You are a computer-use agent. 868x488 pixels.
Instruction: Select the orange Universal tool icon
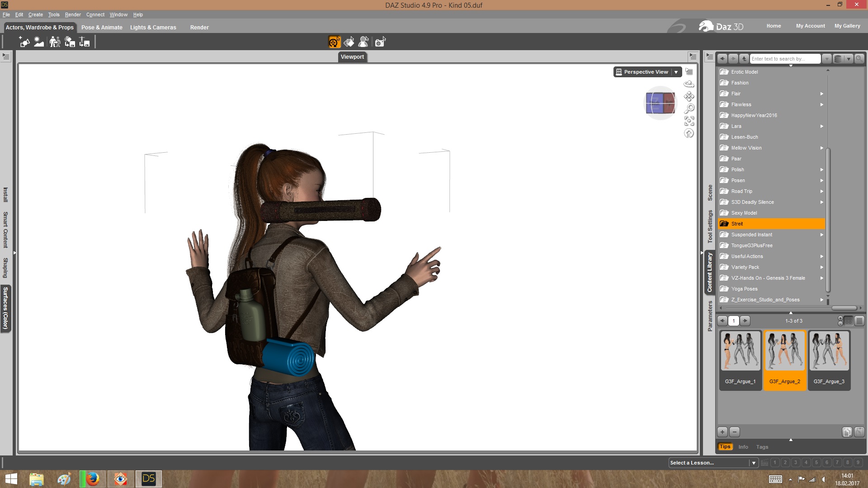tap(334, 42)
